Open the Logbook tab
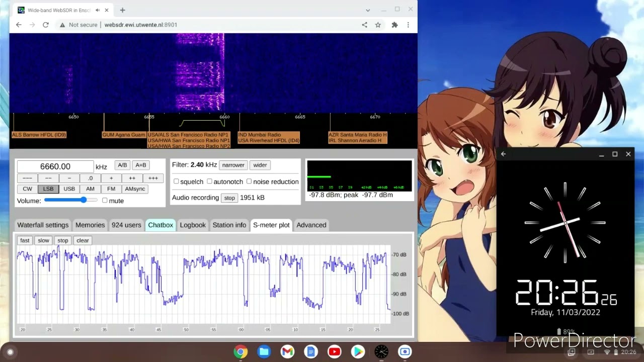This screenshot has width=644, height=362. click(x=193, y=225)
